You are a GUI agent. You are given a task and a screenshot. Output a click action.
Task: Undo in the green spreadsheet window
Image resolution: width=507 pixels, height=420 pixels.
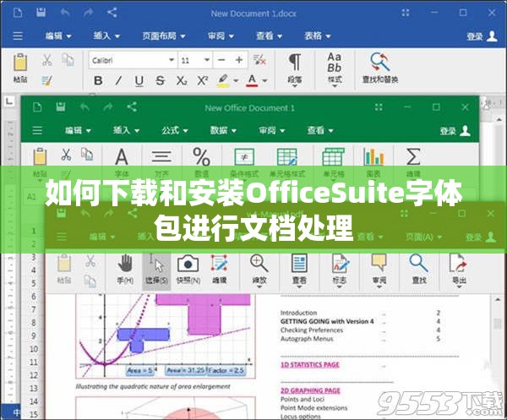84,107
